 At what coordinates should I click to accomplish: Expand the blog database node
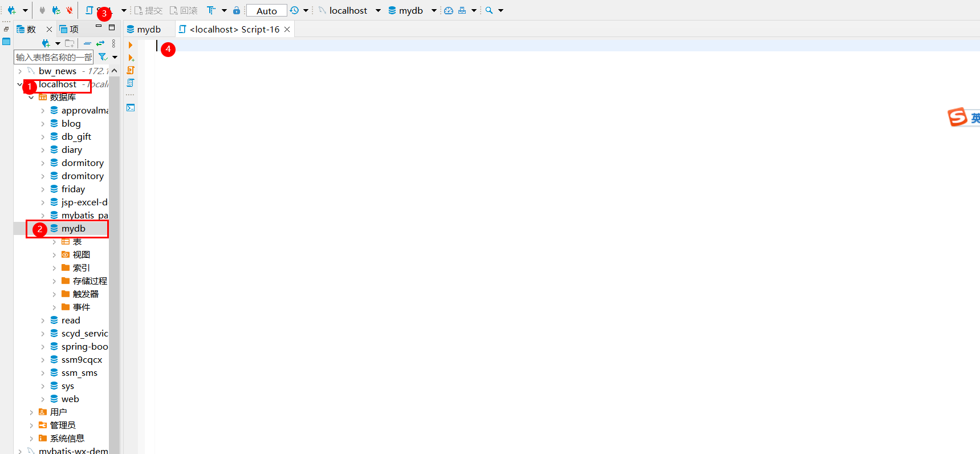click(43, 124)
